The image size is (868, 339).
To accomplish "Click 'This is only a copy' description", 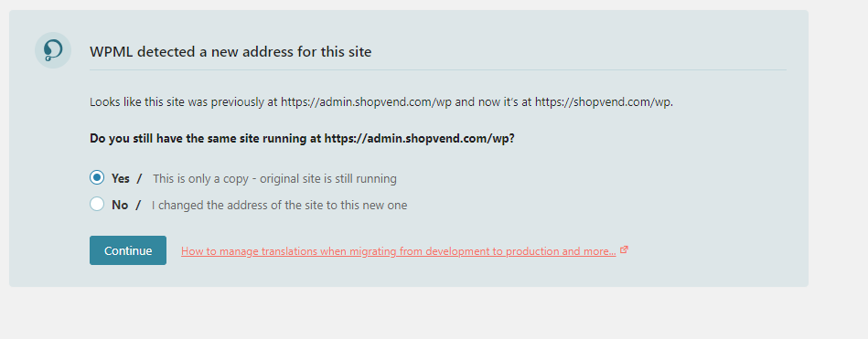I will [x=274, y=178].
